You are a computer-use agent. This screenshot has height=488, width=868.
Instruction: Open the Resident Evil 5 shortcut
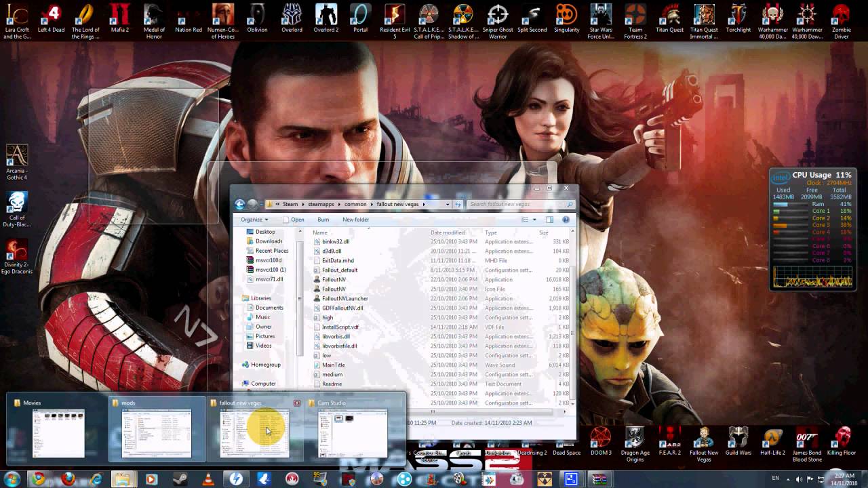[x=395, y=21]
